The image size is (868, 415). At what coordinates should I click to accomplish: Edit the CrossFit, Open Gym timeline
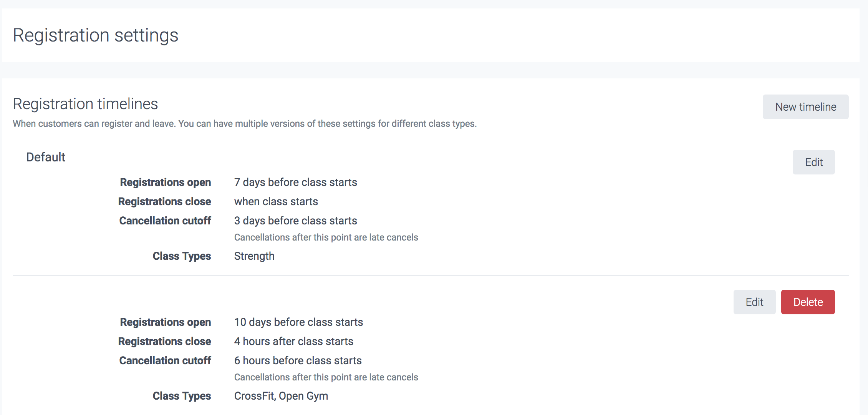(754, 302)
